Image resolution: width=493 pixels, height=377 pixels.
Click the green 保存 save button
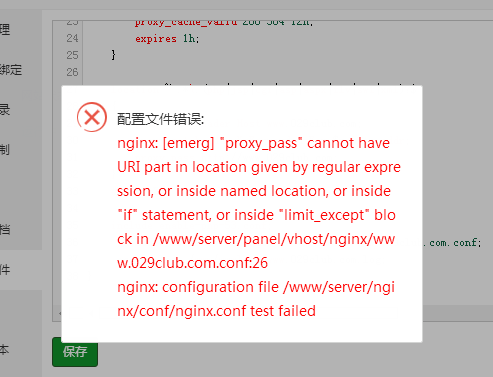pyautogui.click(x=75, y=352)
